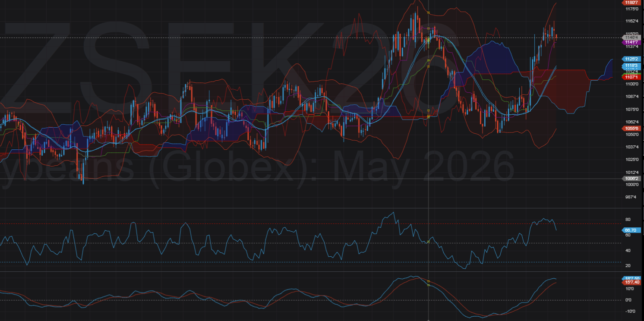Click the blue dashed RSI oversold line

coord(302,262)
